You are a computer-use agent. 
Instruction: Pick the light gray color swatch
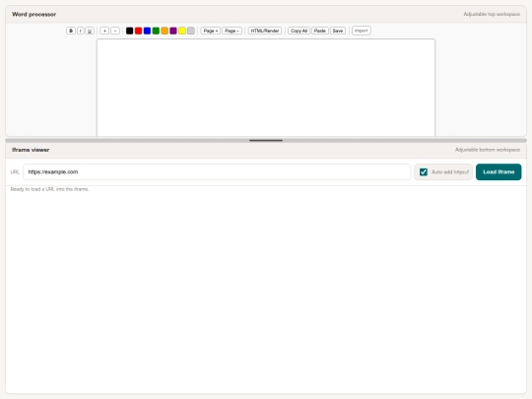pyautogui.click(x=191, y=31)
